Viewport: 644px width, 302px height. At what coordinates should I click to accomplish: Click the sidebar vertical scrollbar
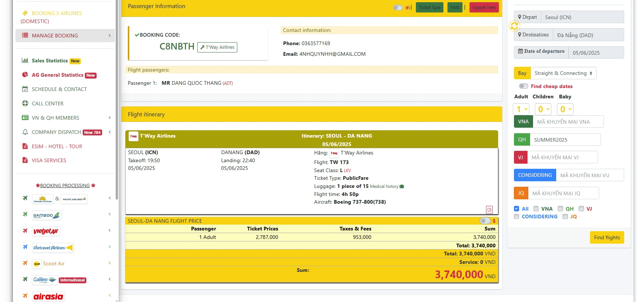[x=117, y=99]
